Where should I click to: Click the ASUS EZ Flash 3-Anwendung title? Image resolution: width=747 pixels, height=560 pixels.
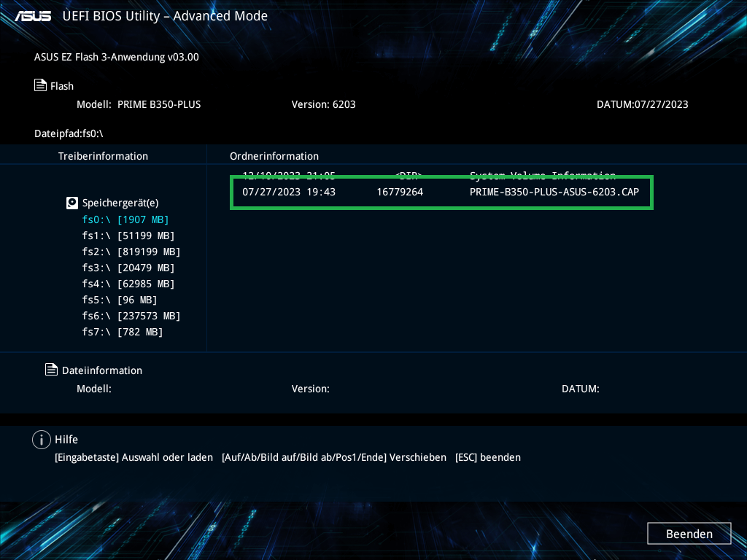coord(116,57)
